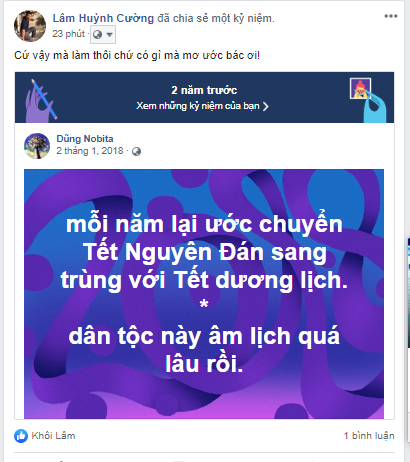410x462 pixels.
Task: Open Dũng Nobita's avatar picture
Action: point(37,146)
